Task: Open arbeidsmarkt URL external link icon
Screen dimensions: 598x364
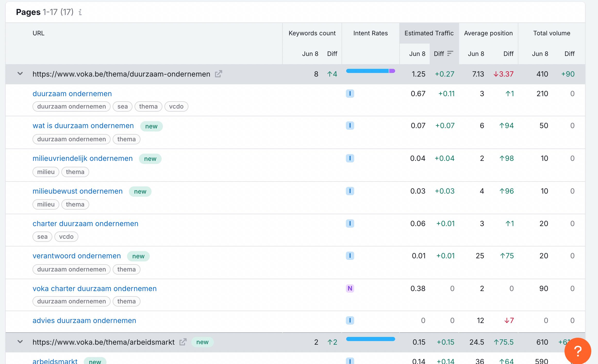Action: 183,342
